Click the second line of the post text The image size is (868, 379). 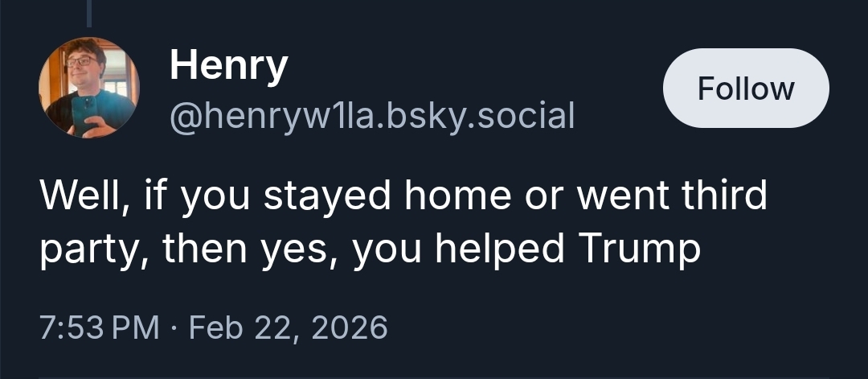point(370,251)
